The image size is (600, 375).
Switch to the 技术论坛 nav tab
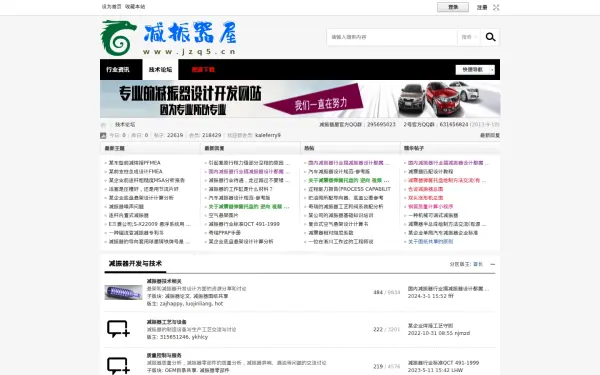pyautogui.click(x=160, y=70)
